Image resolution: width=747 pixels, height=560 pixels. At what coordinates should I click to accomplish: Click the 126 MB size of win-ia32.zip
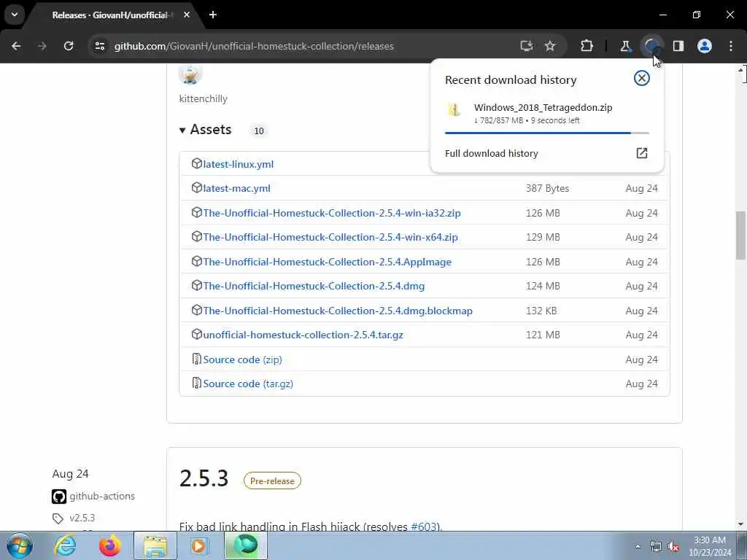point(543,213)
